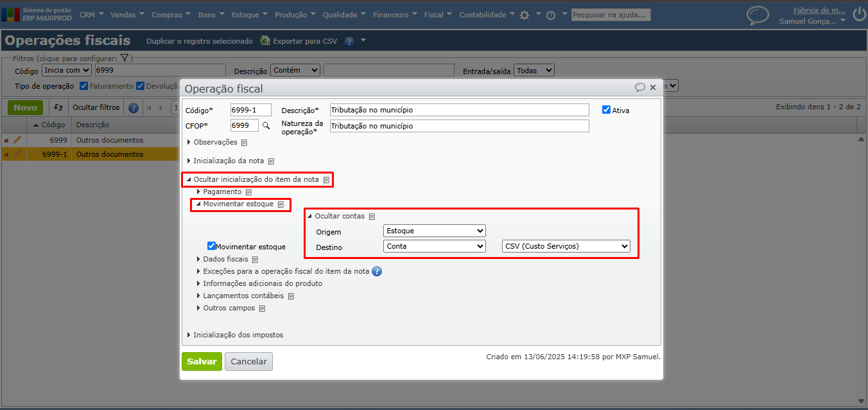The width and height of the screenshot is (868, 410).
Task: Click the help icon beside Ocultar filtros
Action: [134, 108]
